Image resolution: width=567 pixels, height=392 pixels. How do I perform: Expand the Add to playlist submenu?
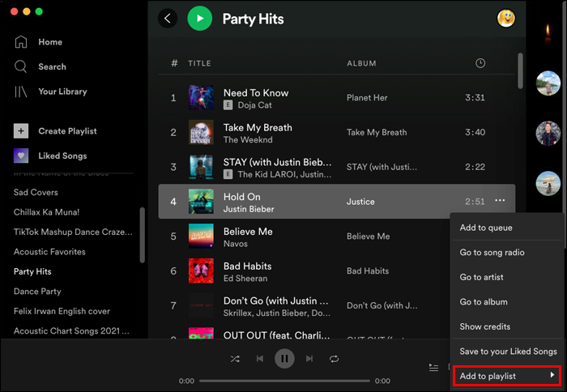pos(506,376)
